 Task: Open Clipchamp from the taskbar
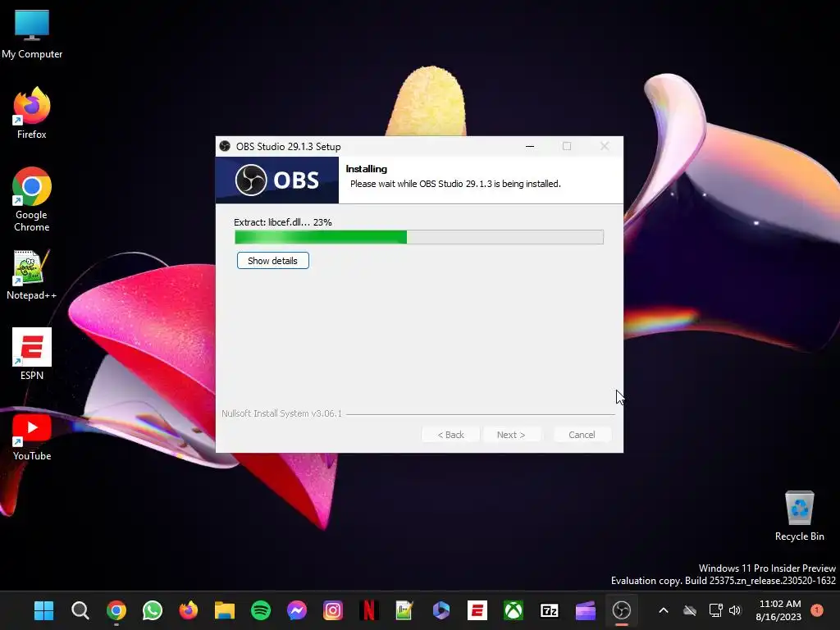click(586, 610)
